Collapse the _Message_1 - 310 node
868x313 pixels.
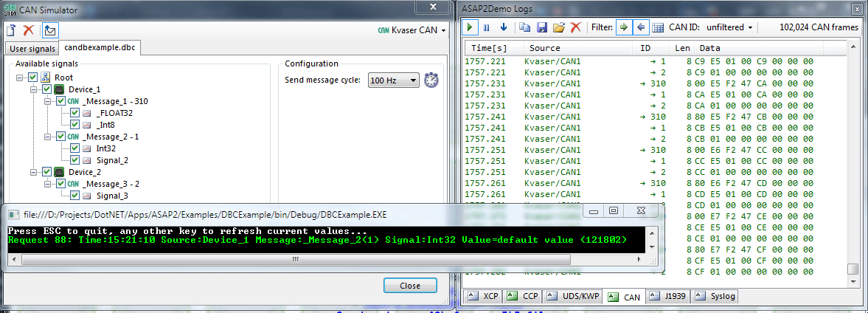48,101
